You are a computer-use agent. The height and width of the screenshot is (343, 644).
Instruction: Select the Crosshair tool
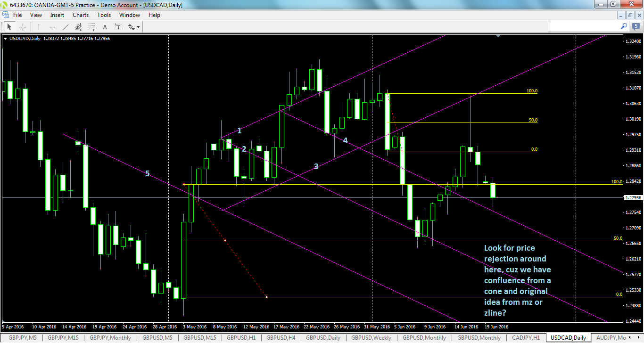pos(23,27)
